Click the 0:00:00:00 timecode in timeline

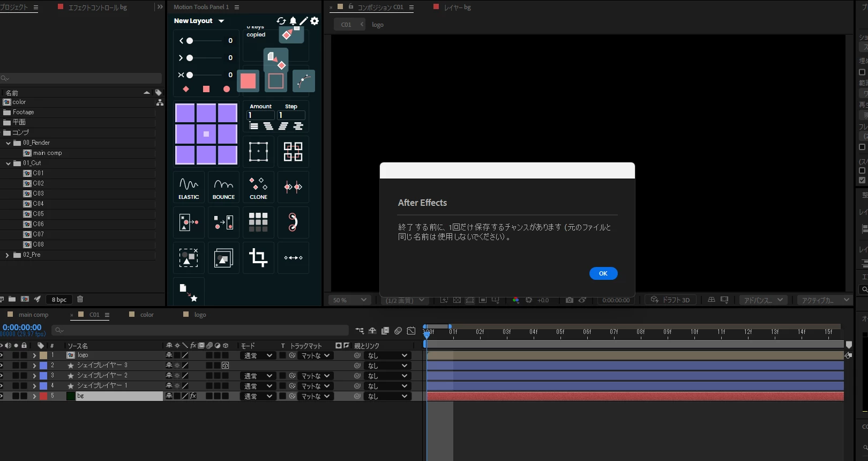click(22, 327)
